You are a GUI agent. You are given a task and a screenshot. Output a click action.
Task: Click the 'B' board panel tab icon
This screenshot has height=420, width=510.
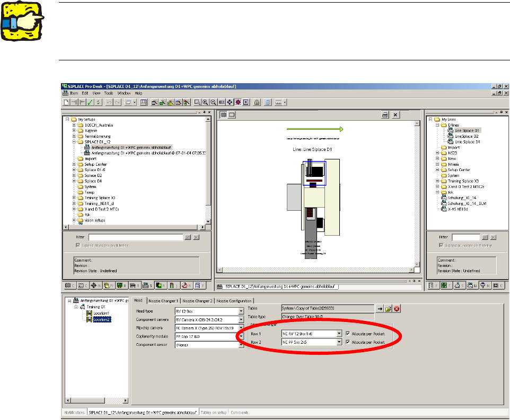(121, 285)
